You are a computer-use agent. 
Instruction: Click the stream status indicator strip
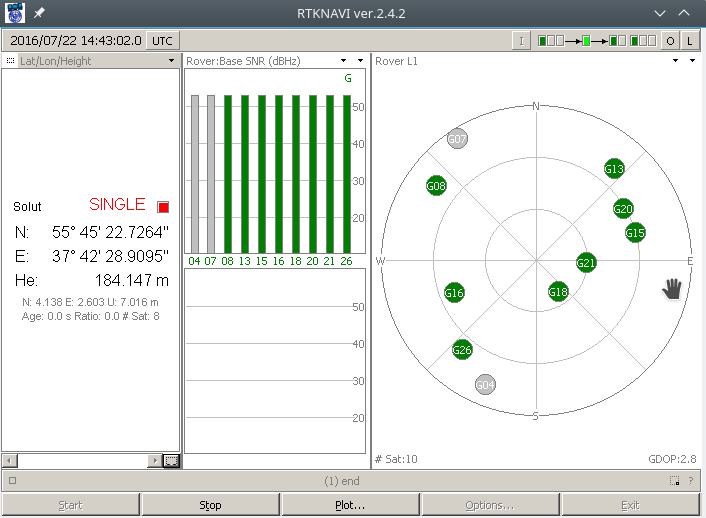pos(596,41)
